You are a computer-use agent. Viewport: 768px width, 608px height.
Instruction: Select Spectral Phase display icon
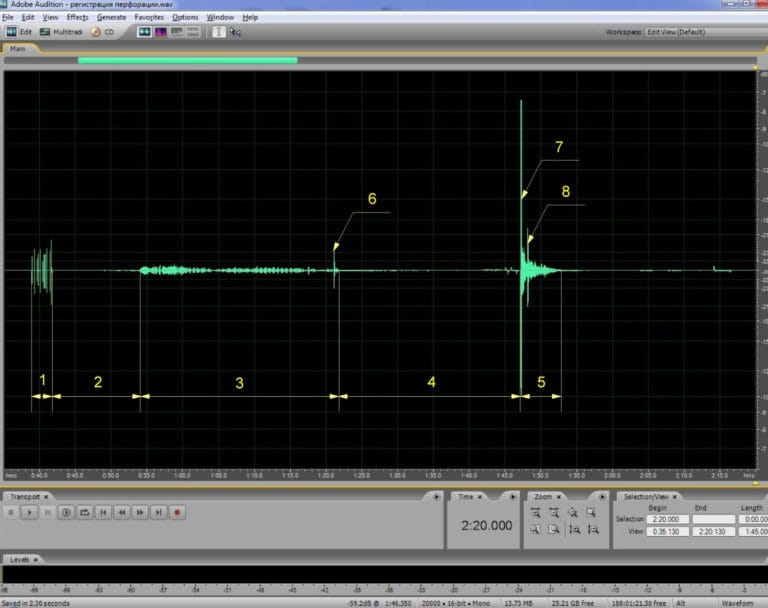tap(193, 32)
